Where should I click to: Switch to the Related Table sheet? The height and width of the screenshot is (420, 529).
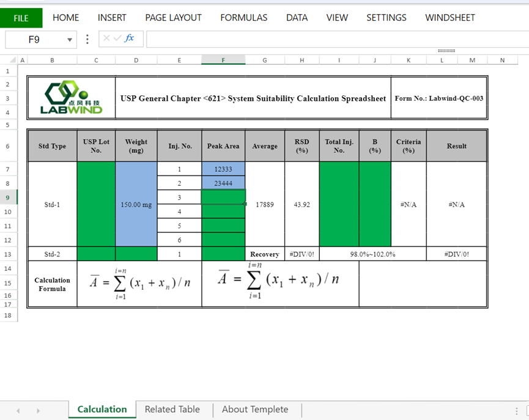[x=172, y=410]
